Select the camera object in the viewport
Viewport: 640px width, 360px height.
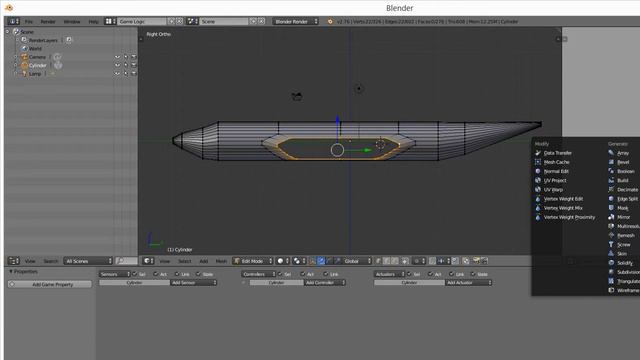tap(297, 96)
